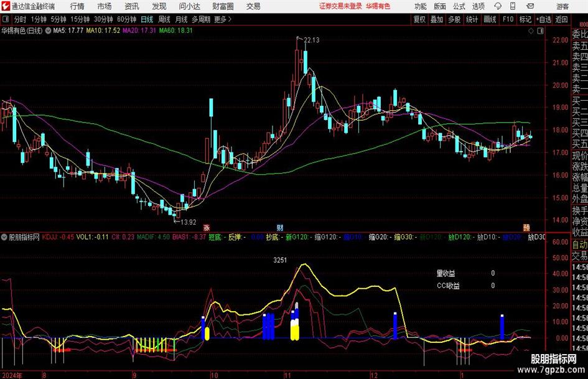Image resolution: width=588 pixels, height=379 pixels.
Task: Click the 复权 toolbar button
Action: 419,19
